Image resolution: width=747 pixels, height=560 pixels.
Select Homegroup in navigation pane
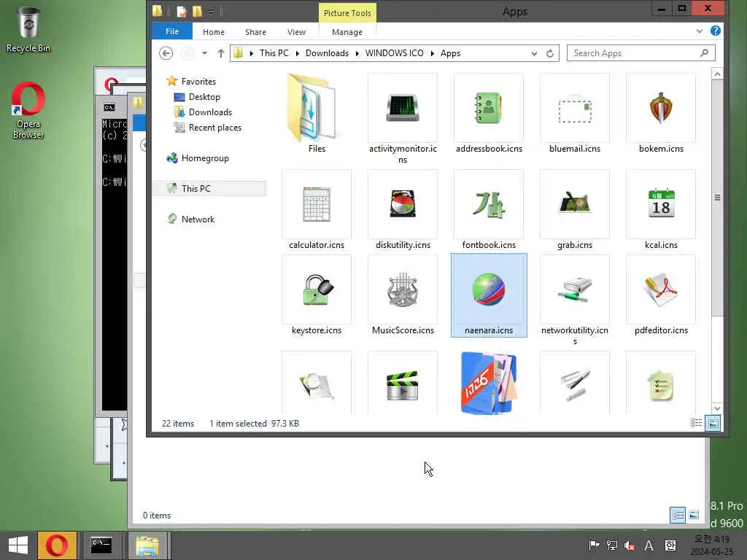pyautogui.click(x=205, y=158)
